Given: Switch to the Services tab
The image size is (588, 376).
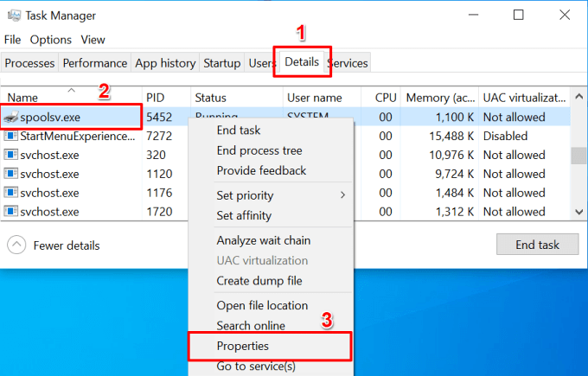Looking at the screenshot, I should 348,63.
